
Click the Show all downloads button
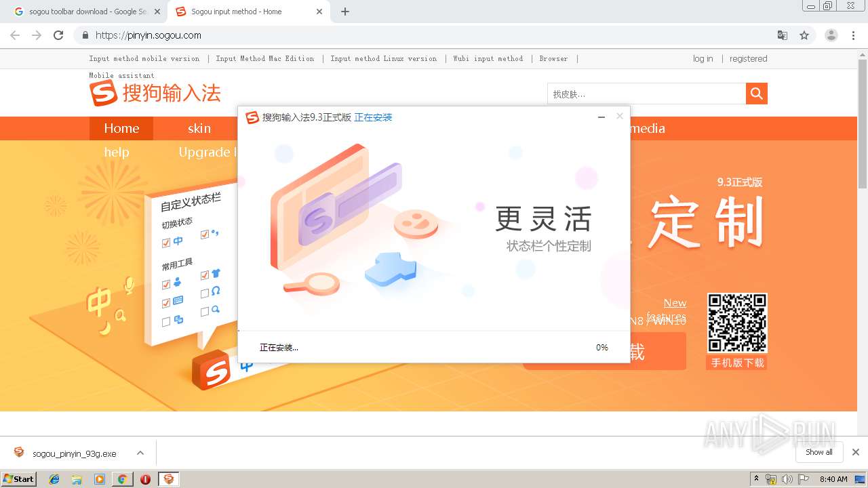point(819,452)
